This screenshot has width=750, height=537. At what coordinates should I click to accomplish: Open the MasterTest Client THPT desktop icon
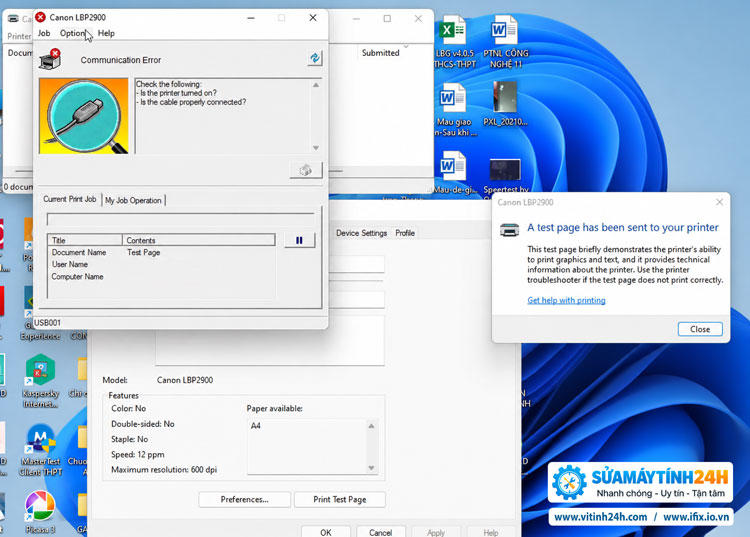point(41,449)
